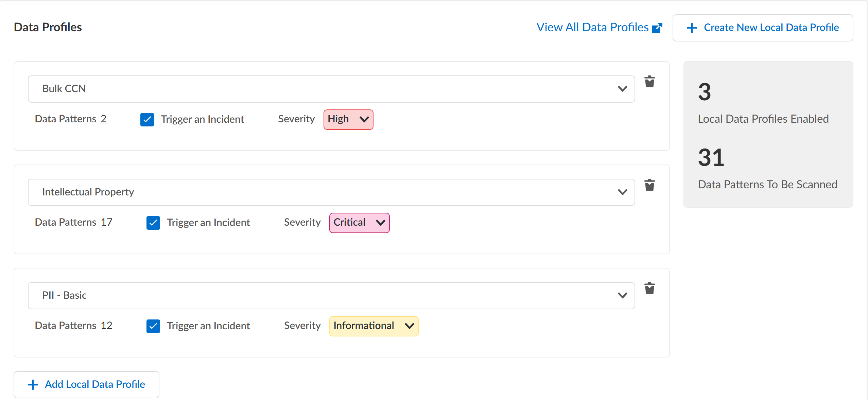Viewport: 868px width, 400px height.
Task: Disable Trigger an Incident for PII - Basic
Action: 153,326
